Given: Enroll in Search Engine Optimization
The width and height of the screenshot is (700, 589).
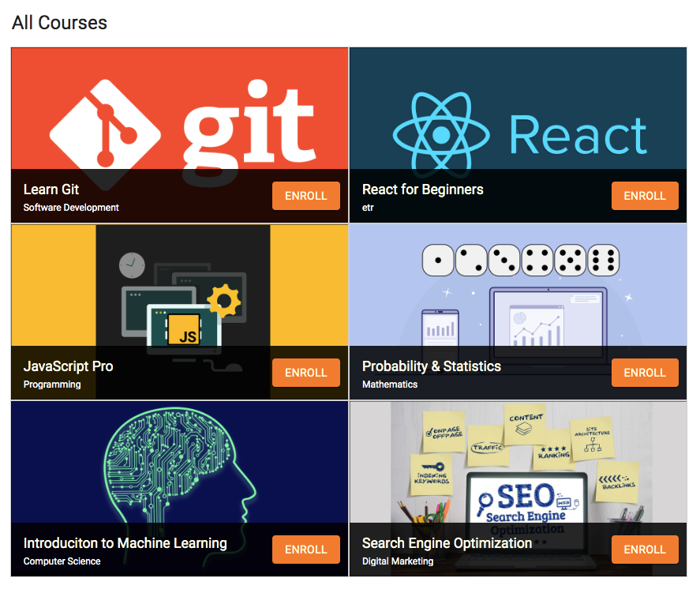Looking at the screenshot, I should [644, 550].
